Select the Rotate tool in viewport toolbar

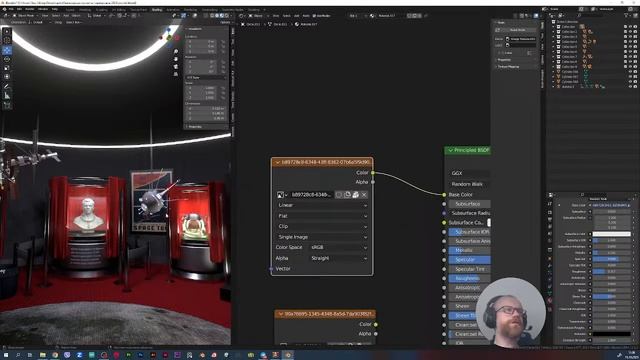[7, 59]
